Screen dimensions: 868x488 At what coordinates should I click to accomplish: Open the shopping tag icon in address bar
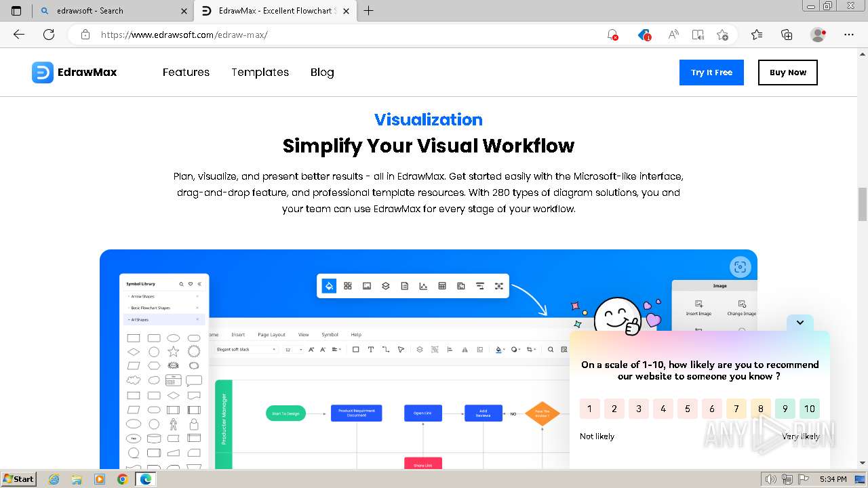(x=644, y=35)
